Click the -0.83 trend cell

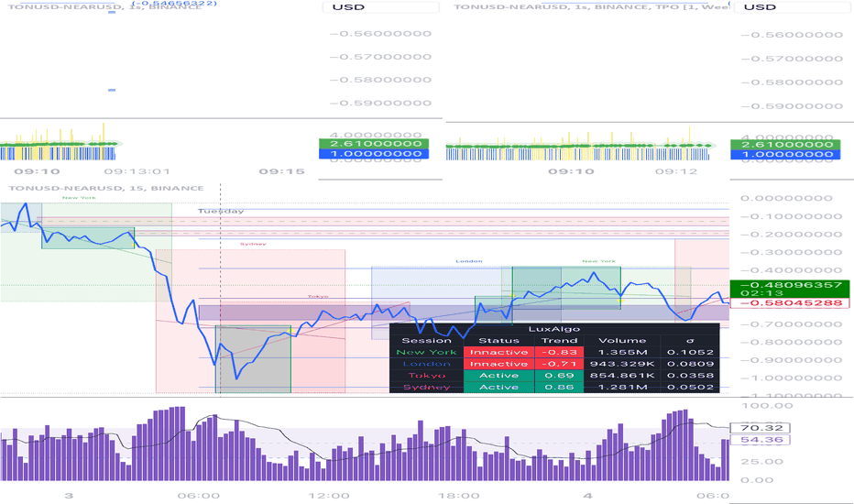[x=559, y=353]
